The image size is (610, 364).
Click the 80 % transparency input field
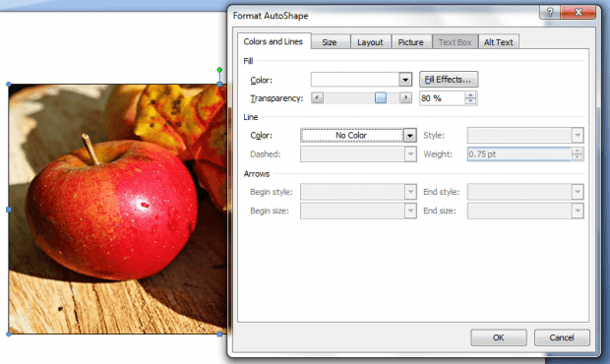click(442, 98)
